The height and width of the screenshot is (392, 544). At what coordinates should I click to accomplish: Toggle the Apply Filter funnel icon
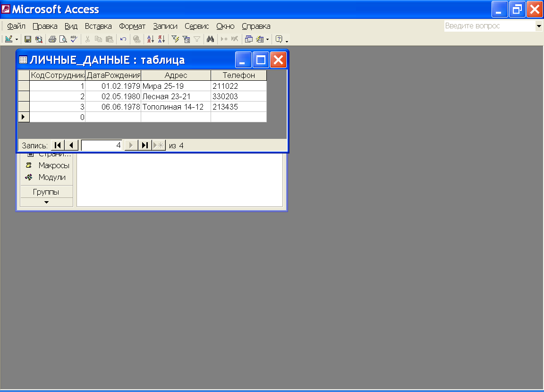pyautogui.click(x=197, y=39)
